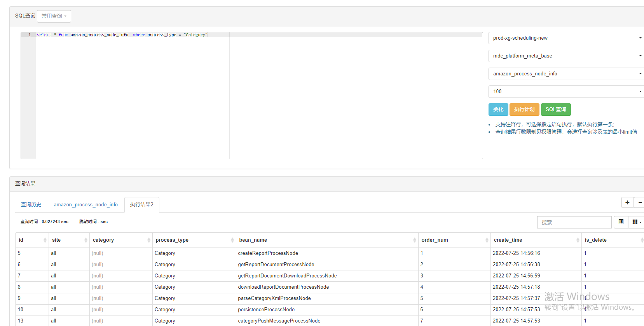Open the amazon_process_node_info table dropdown

pyautogui.click(x=566, y=74)
